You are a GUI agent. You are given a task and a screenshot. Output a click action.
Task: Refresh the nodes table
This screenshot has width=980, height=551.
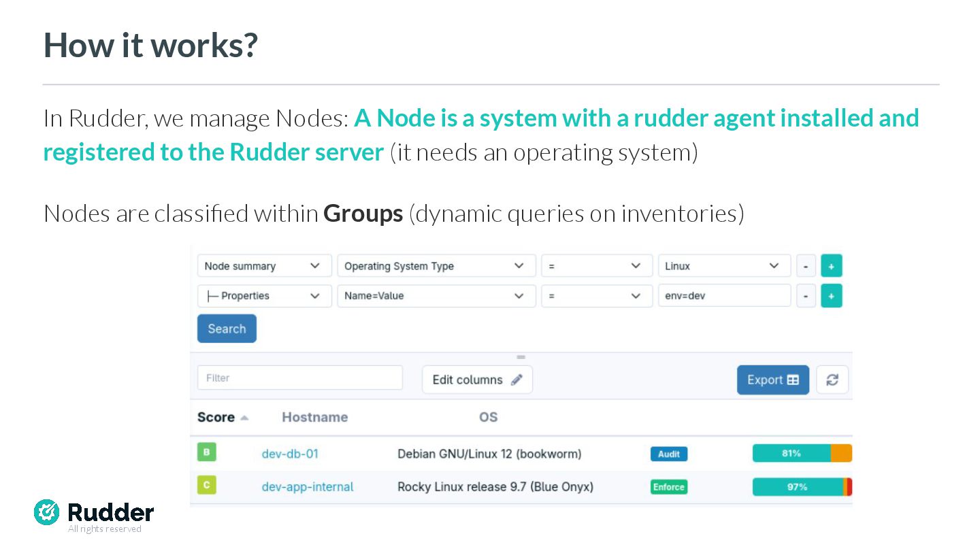click(x=832, y=380)
